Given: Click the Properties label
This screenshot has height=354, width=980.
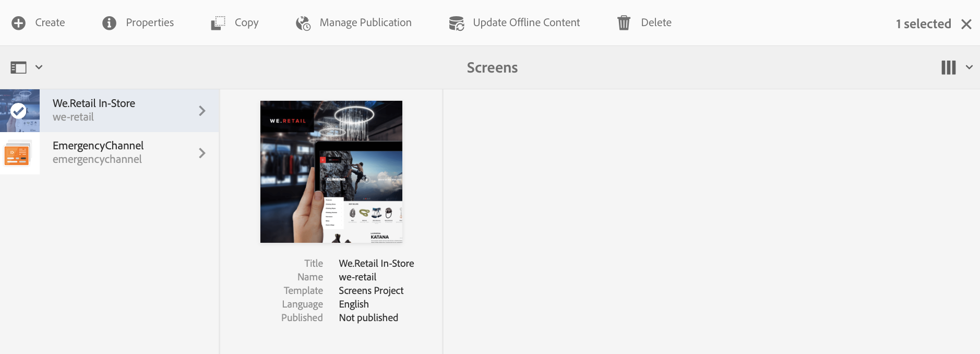Looking at the screenshot, I should 150,22.
